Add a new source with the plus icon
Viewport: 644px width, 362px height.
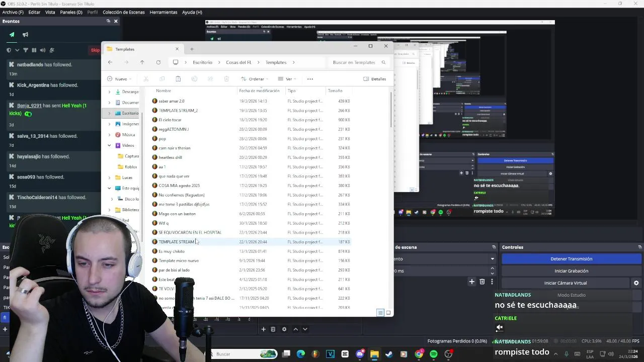[x=263, y=329]
